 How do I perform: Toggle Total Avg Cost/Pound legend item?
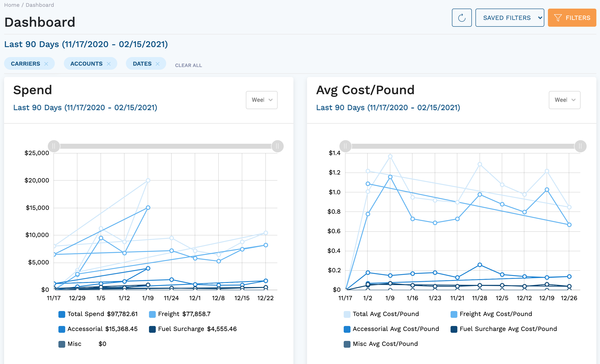tap(347, 314)
